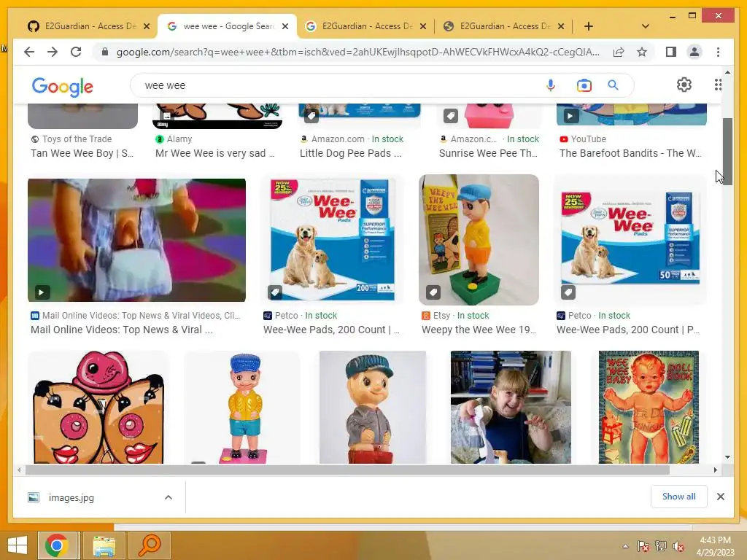Viewport: 747px width, 560px height.
Task: Click the 'Alamy' source label
Action: (179, 139)
